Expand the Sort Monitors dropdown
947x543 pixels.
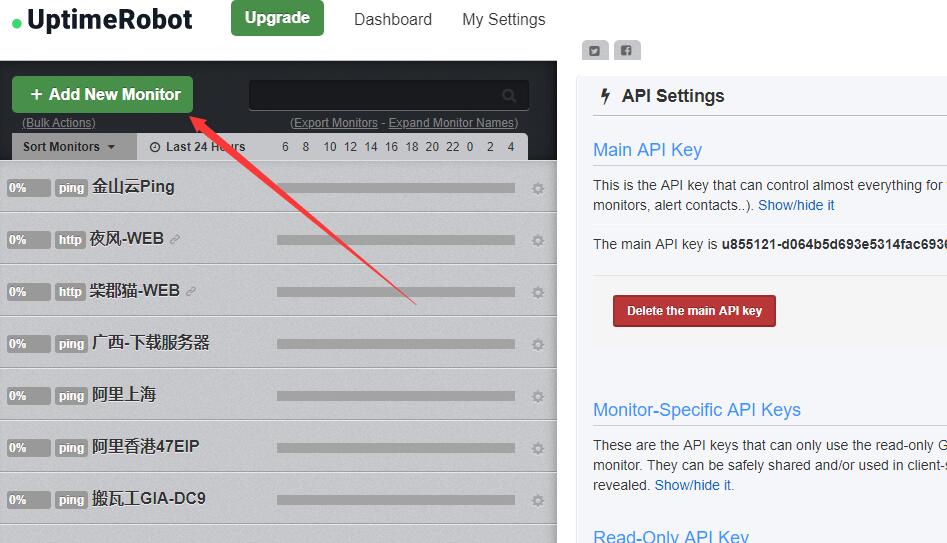point(69,147)
